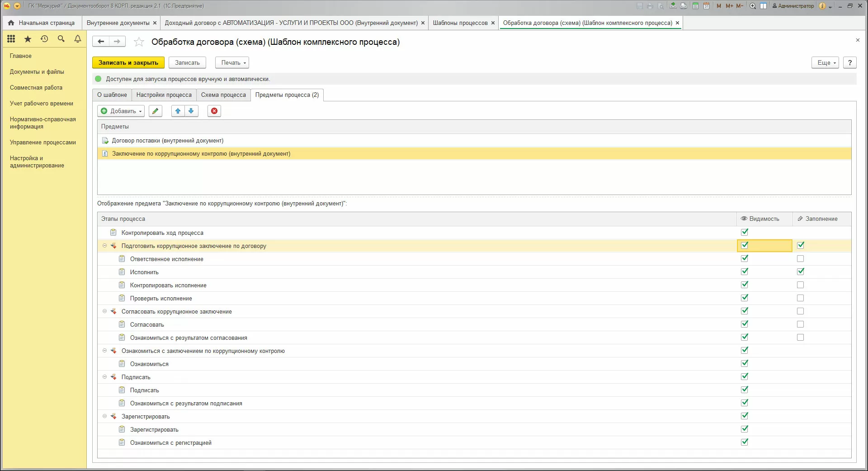Switch to the Схема процесса tab
Image resolution: width=868 pixels, height=471 pixels.
tap(223, 95)
